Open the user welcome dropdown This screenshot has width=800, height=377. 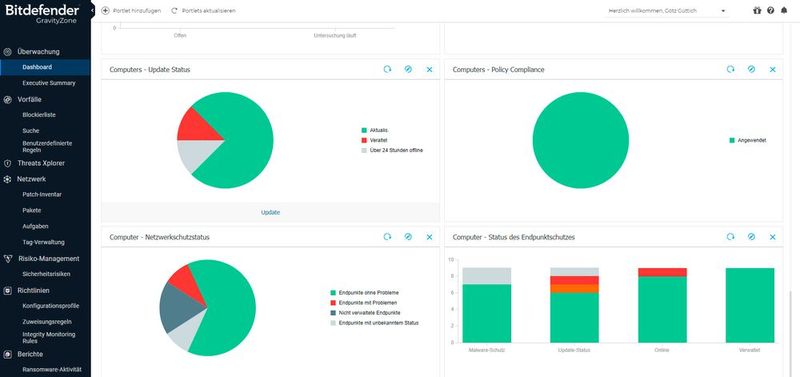point(667,11)
